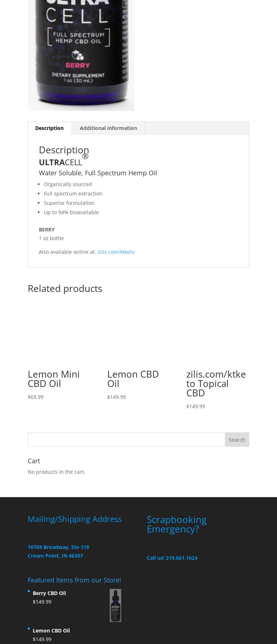Click the $69.99 Lemon Mini price

[36, 397]
